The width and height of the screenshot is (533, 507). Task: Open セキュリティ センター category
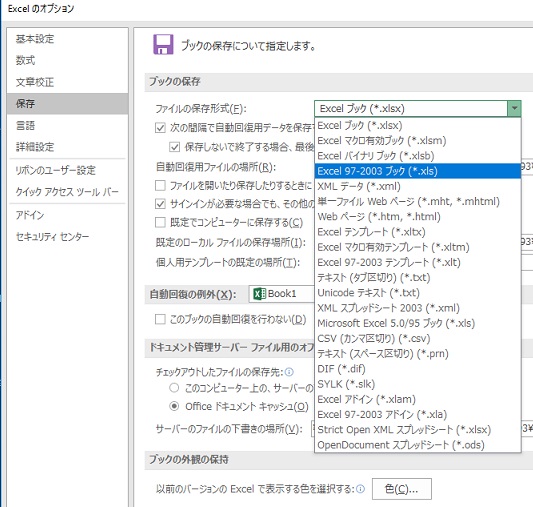tap(67, 237)
